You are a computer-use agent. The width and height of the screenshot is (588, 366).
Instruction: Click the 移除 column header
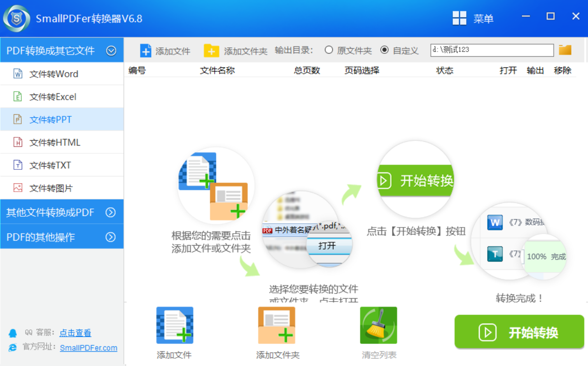562,70
